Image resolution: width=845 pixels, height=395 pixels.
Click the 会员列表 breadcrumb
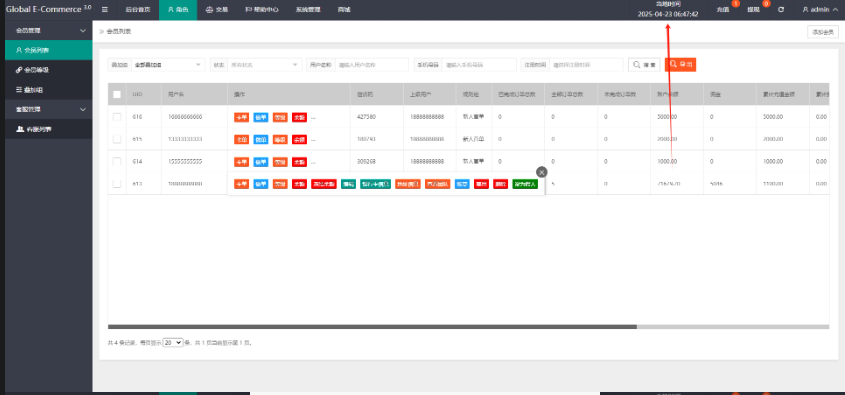tap(119, 32)
